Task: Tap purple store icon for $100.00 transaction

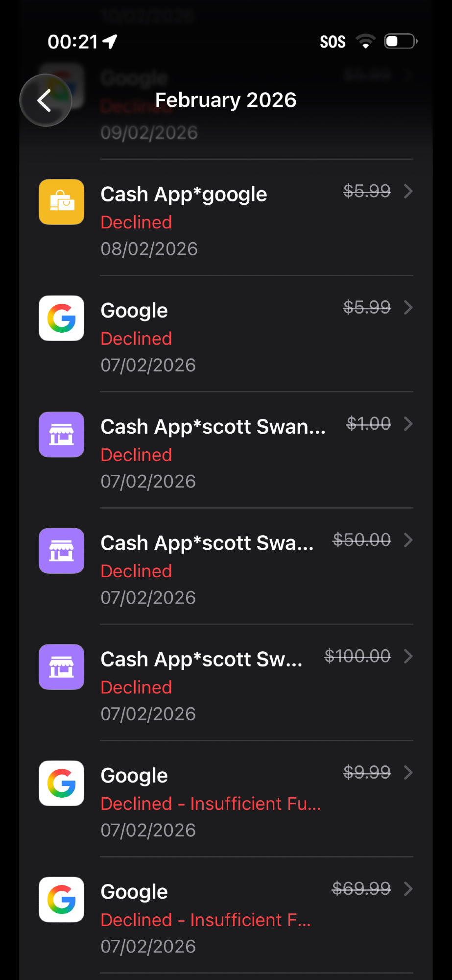Action: pos(62,667)
